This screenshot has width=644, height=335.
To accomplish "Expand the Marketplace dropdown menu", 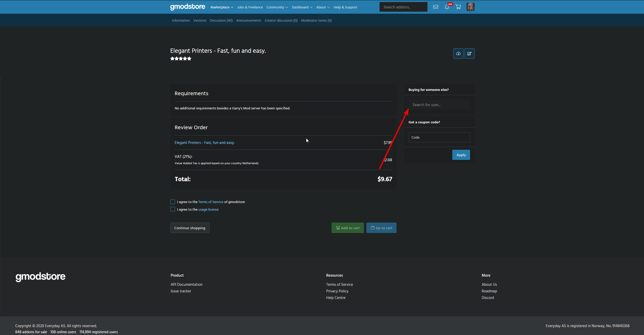I will coord(222,7).
